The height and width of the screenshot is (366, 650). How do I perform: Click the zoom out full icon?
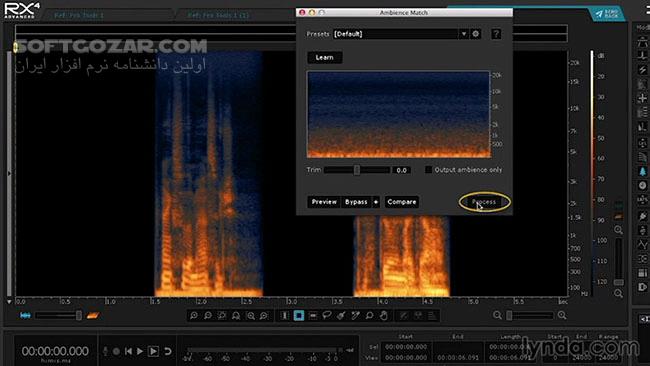[236, 316]
